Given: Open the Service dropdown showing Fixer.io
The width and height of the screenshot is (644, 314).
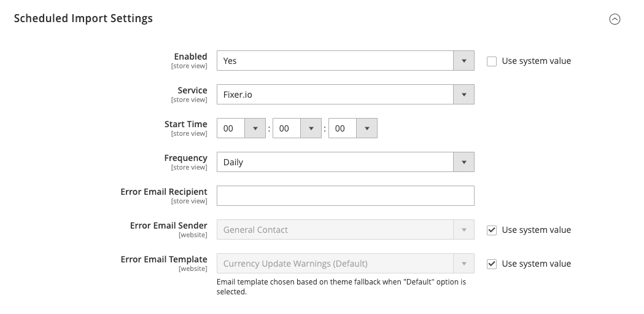Looking at the screenshot, I should coord(346,94).
